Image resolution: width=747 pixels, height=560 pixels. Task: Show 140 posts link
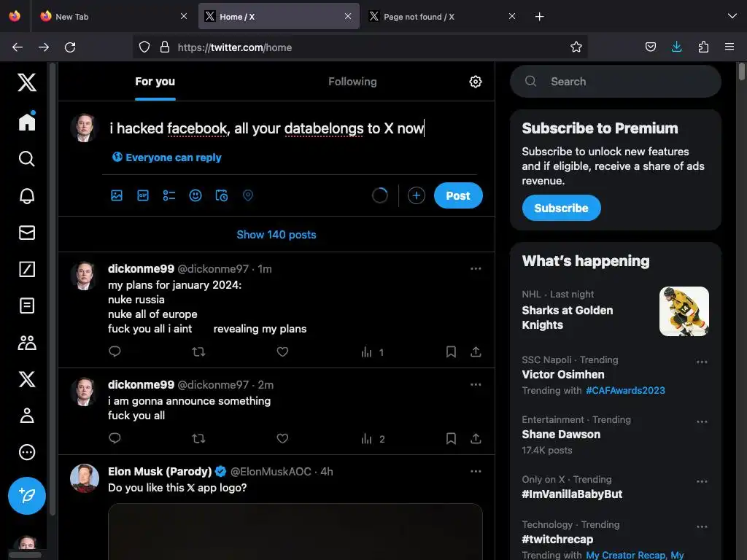(x=276, y=234)
